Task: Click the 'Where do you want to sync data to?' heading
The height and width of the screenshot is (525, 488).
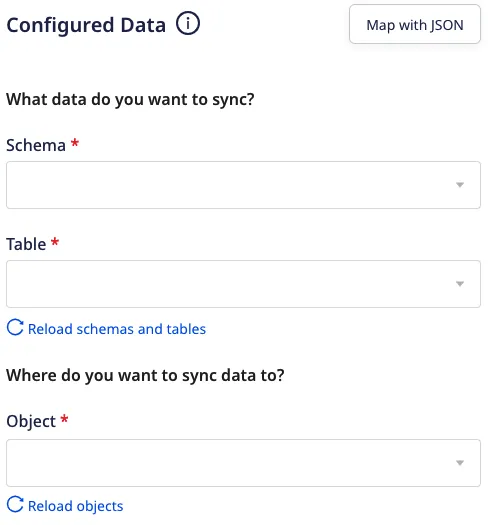Action: coord(145,376)
